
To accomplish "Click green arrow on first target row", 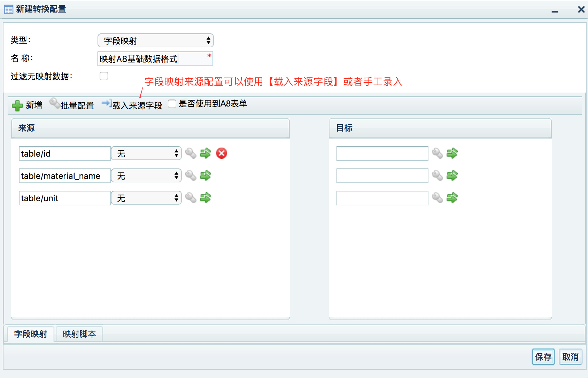I will click(x=452, y=153).
